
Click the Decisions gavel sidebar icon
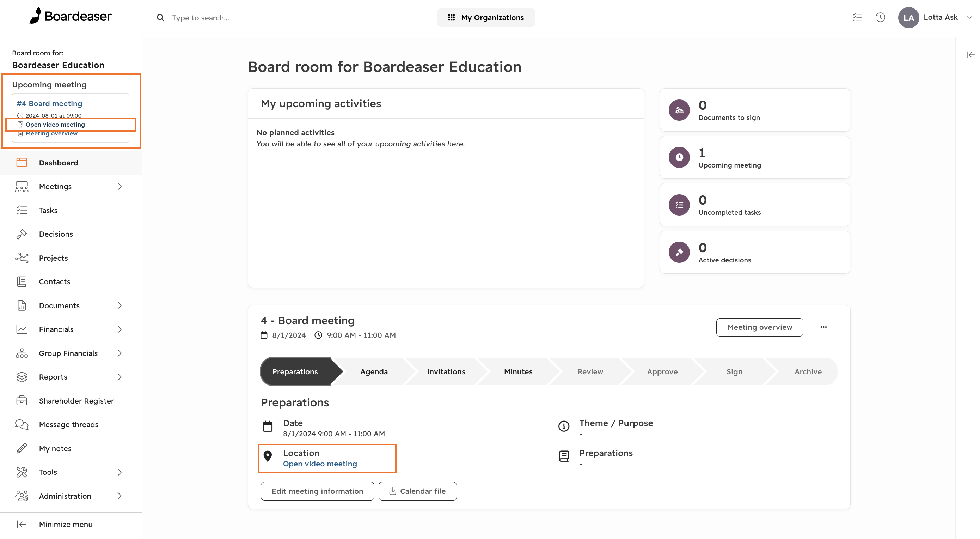tap(22, 234)
